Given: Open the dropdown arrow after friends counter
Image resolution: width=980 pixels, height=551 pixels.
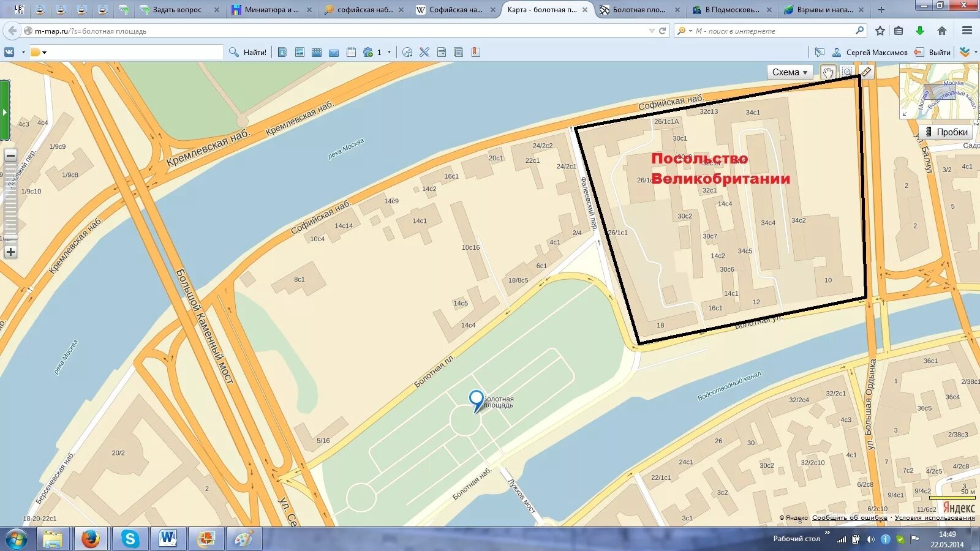Looking at the screenshot, I should coord(389,52).
